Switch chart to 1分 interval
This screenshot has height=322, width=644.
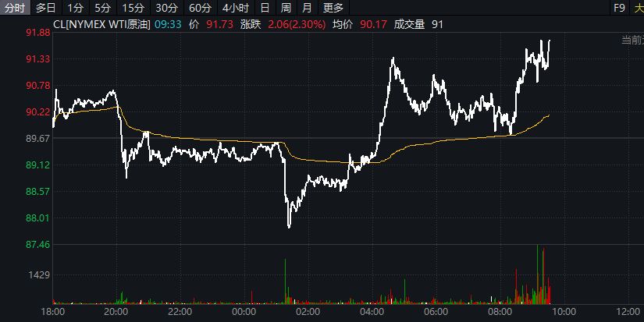[75, 8]
